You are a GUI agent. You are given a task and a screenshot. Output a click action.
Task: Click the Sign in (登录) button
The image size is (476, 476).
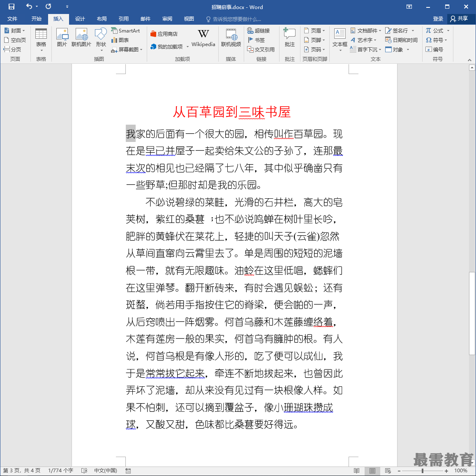point(438,19)
